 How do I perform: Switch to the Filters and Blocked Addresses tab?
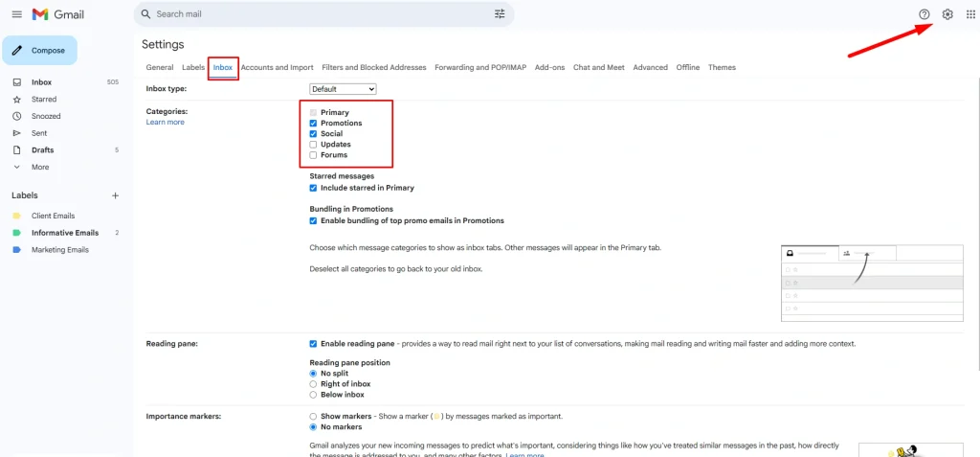(373, 68)
